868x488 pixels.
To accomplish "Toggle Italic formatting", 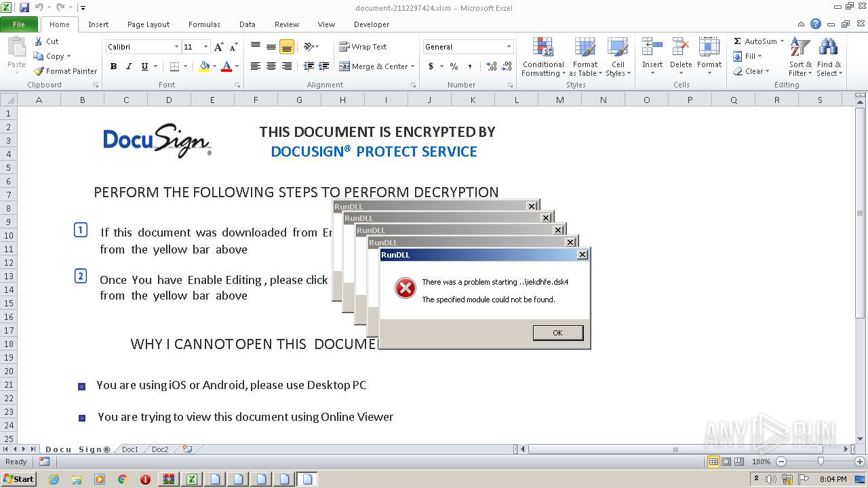I will click(129, 66).
